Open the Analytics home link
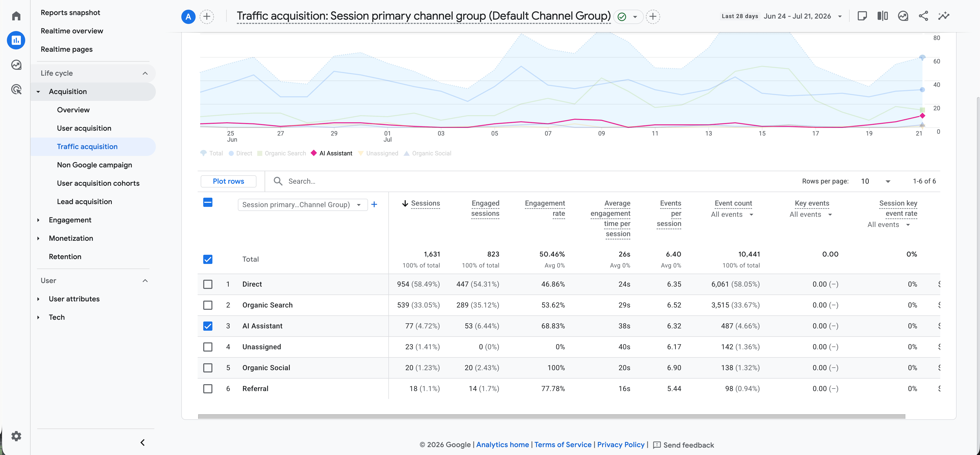This screenshot has height=455, width=980. click(502, 445)
